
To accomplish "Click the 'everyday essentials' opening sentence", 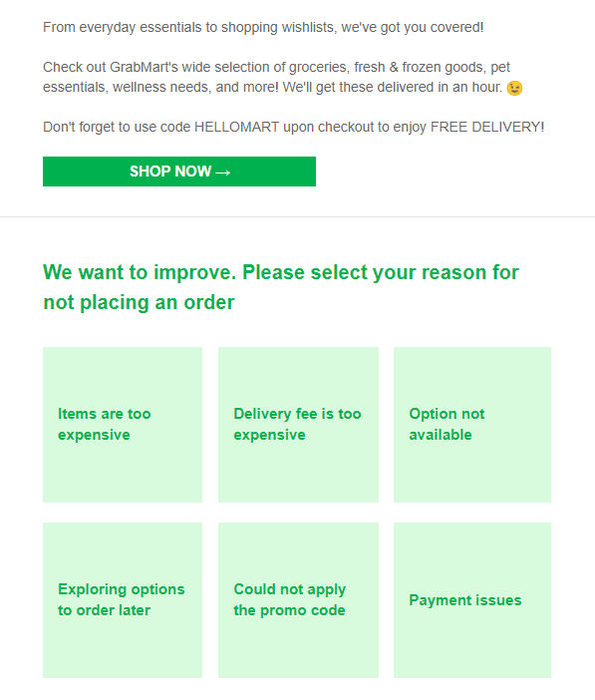I will click(263, 27).
